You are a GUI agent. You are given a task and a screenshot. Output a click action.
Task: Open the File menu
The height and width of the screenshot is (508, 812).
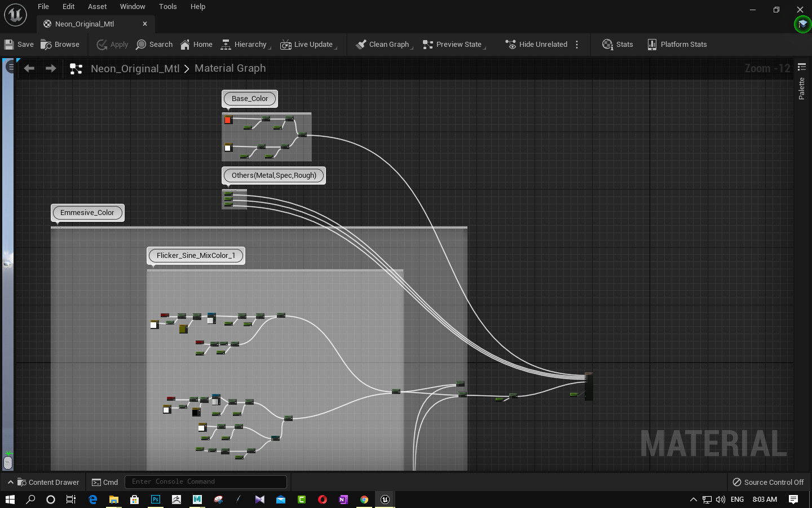(x=43, y=7)
